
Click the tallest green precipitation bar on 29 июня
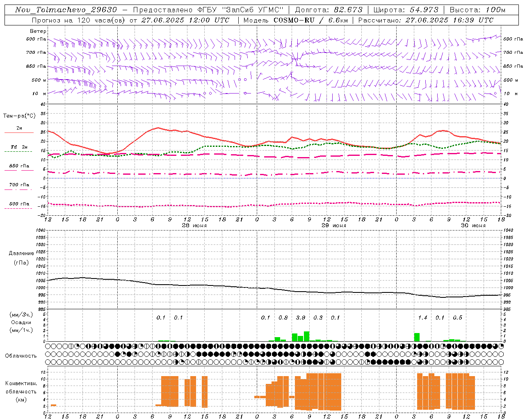point(306,336)
